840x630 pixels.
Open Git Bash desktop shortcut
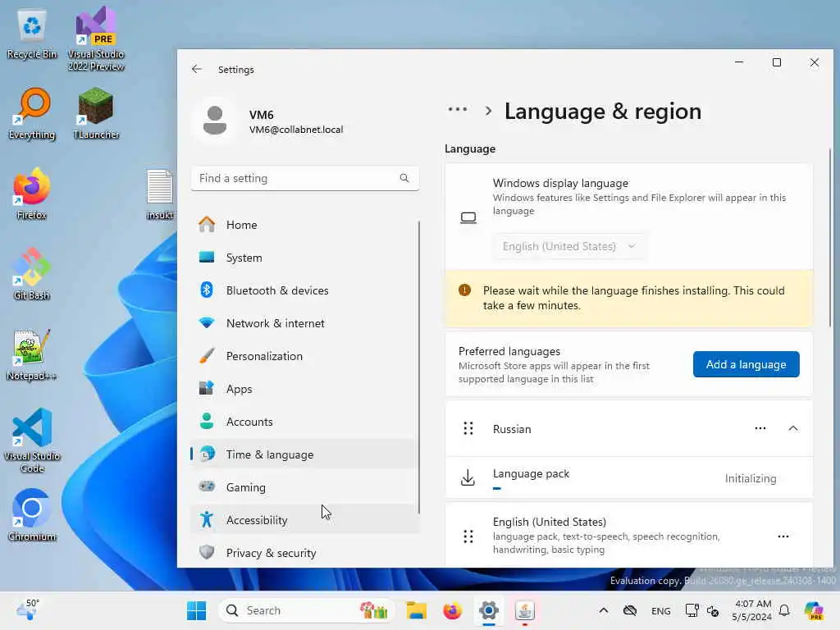point(32,274)
